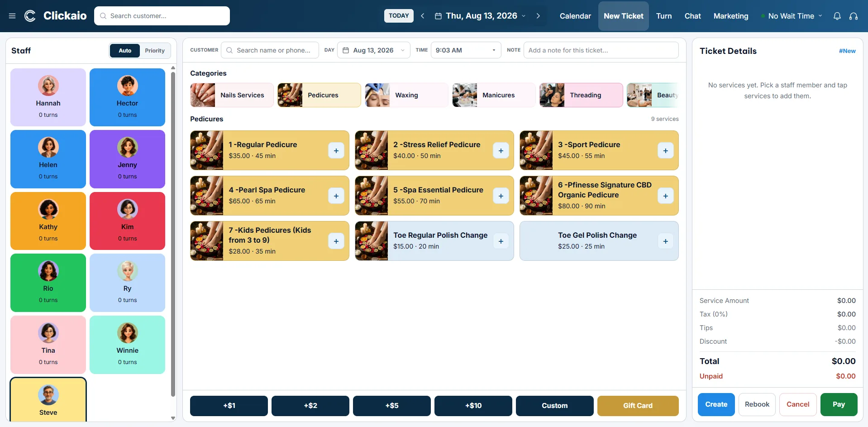Go to the next day arrow

(x=538, y=16)
